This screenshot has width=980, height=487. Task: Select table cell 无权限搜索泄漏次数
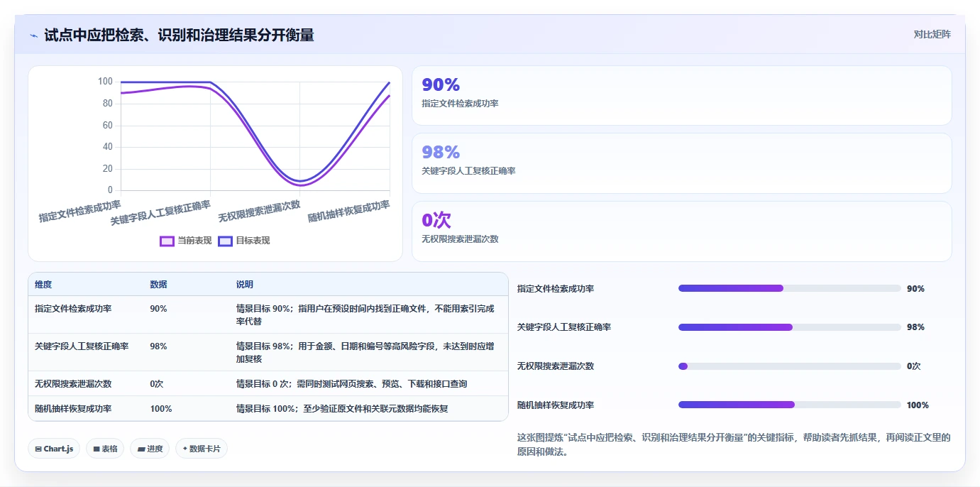tap(73, 383)
